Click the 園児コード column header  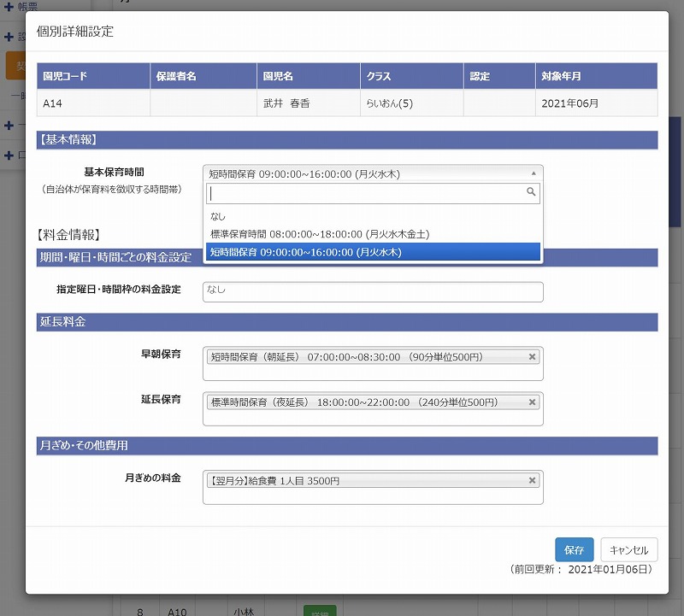point(93,76)
